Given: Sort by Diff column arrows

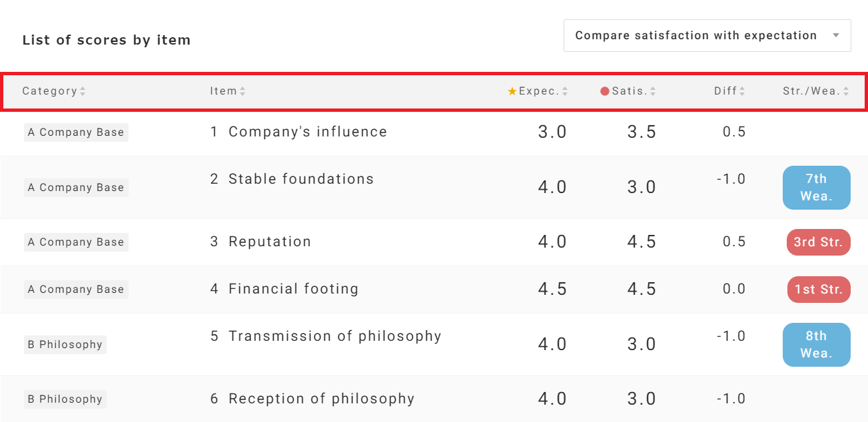Looking at the screenshot, I should click(742, 92).
